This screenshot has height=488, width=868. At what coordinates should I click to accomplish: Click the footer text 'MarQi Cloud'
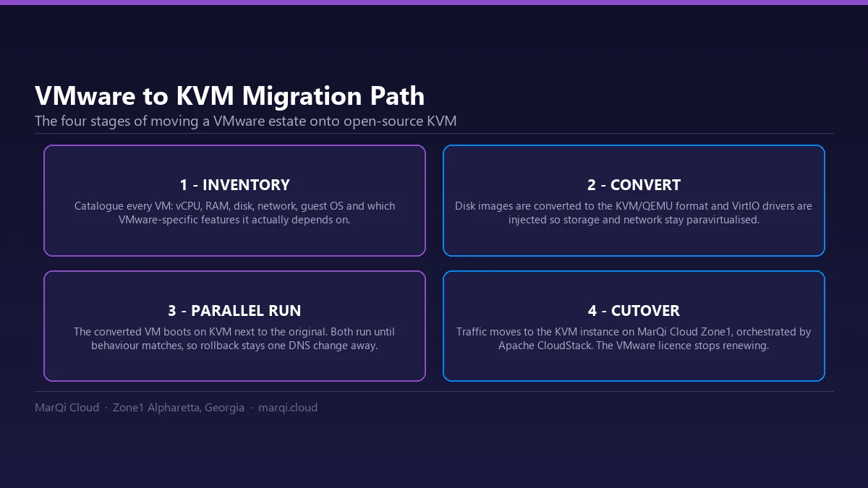[x=67, y=408]
